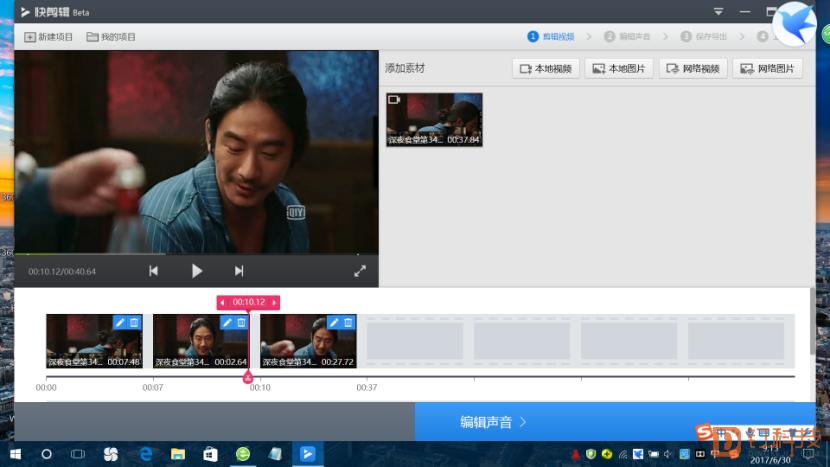Open File Explorer from taskbar
The height and width of the screenshot is (467, 830).
[x=178, y=454]
